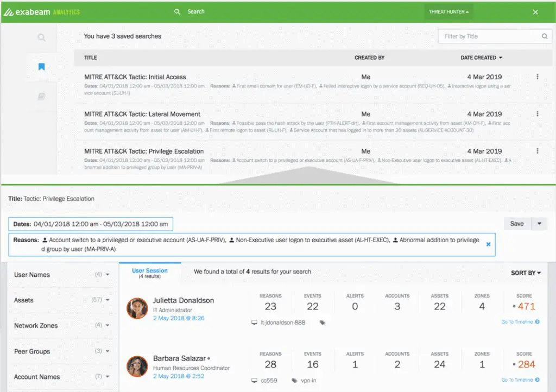Click the tag icon next to vpn-in

[294, 381]
